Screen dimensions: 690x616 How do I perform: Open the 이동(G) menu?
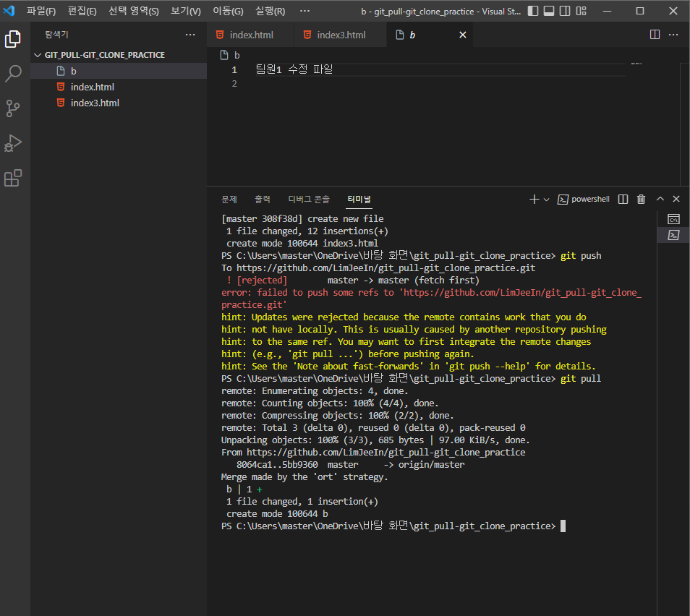point(228,11)
